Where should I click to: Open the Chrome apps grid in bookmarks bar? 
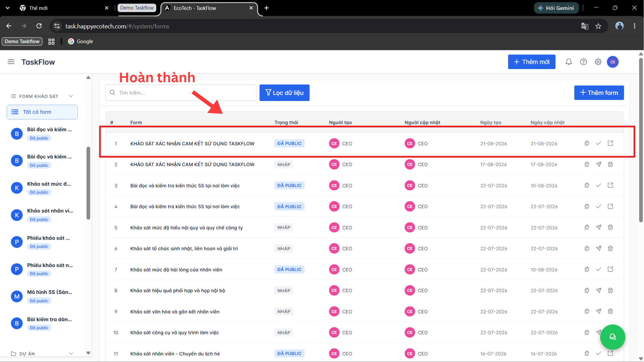tap(51, 42)
